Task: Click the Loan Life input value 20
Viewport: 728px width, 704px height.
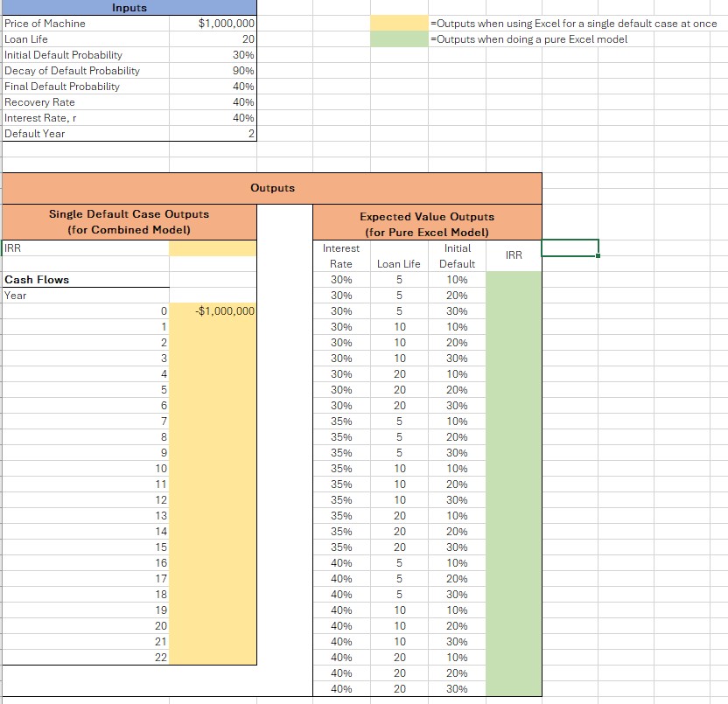Action: pyautogui.click(x=214, y=39)
